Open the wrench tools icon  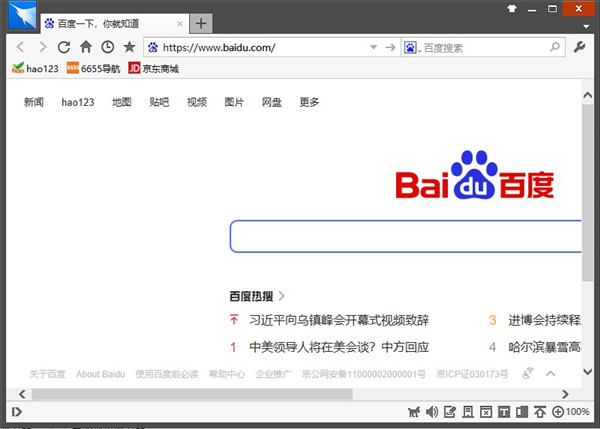581,47
